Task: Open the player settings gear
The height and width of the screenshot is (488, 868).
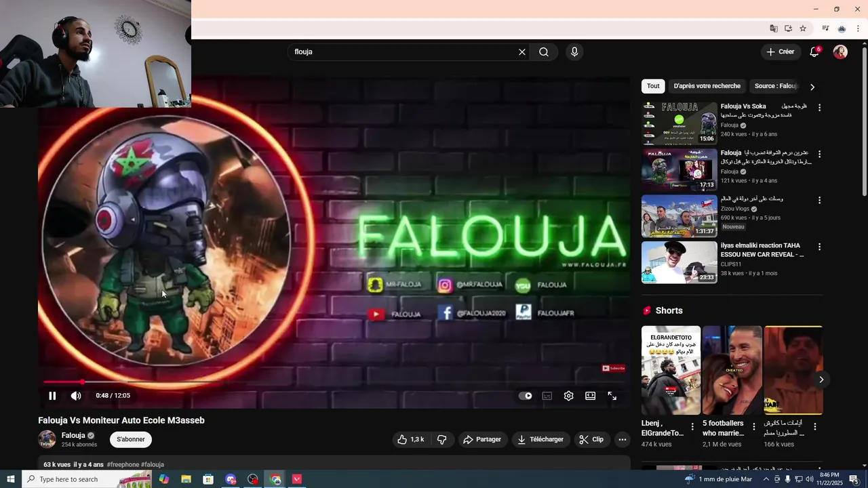Action: (x=569, y=396)
